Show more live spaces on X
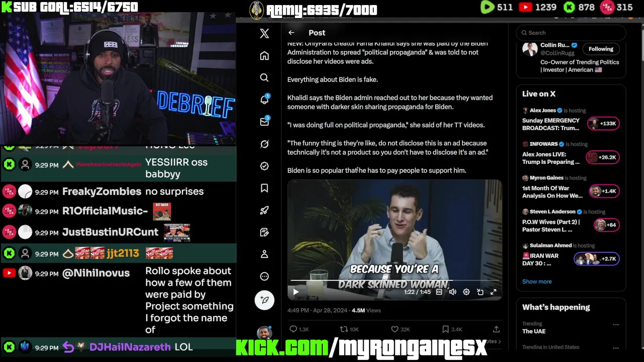The height and width of the screenshot is (362, 644). point(537,282)
